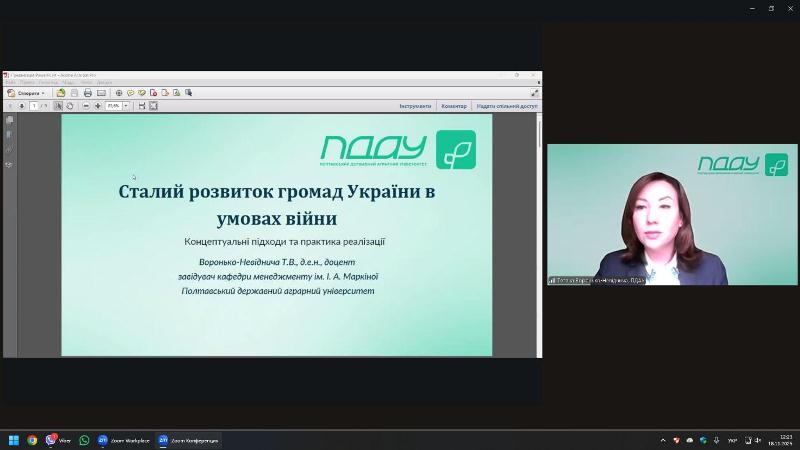Click the highlight text comment icon
The width and height of the screenshot is (800, 450).
[142, 93]
